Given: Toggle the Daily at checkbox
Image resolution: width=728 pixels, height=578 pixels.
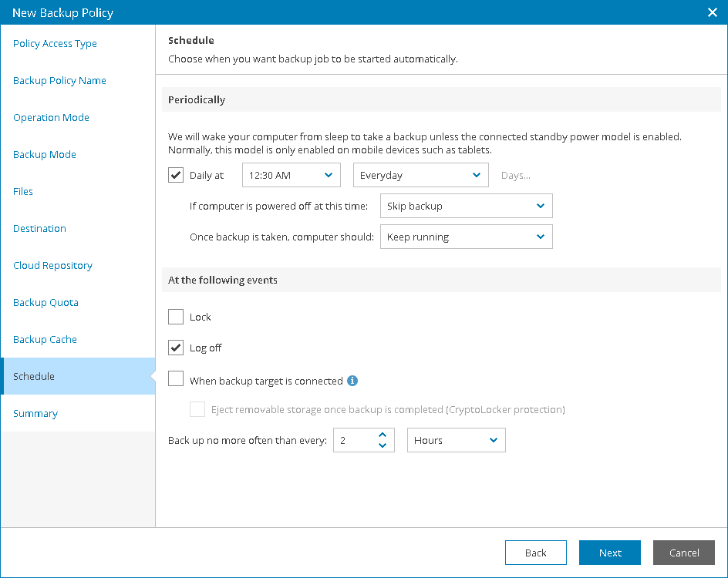Looking at the screenshot, I should point(176,175).
